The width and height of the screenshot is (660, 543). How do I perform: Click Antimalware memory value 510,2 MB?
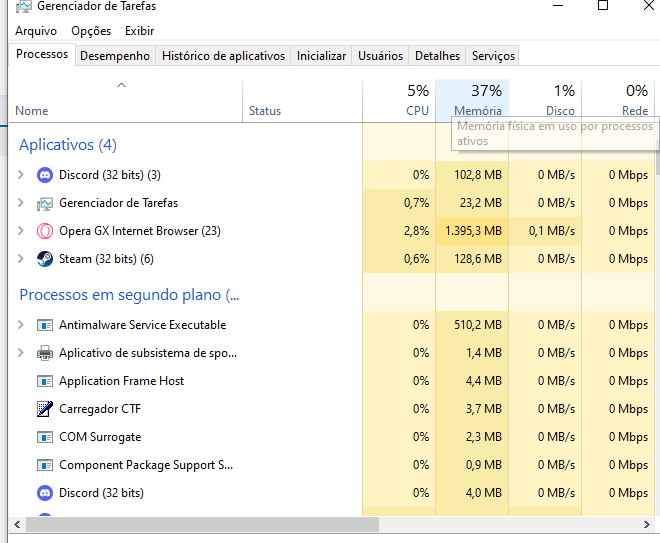click(478, 325)
